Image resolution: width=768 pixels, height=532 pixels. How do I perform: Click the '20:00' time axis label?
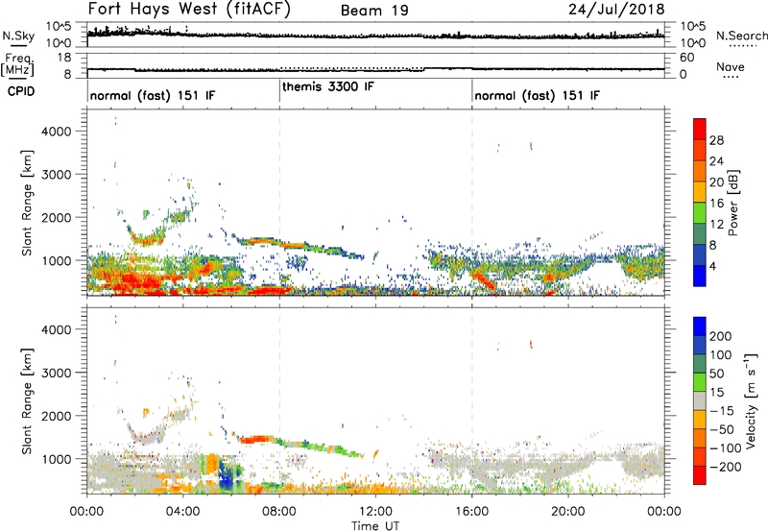(x=568, y=511)
